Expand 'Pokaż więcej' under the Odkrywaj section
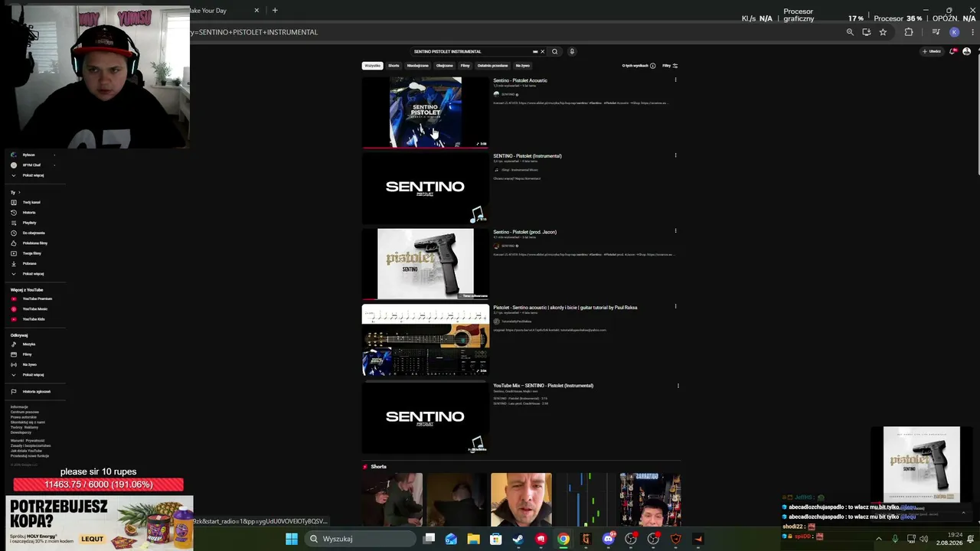This screenshot has height=551, width=980. pos(33,375)
